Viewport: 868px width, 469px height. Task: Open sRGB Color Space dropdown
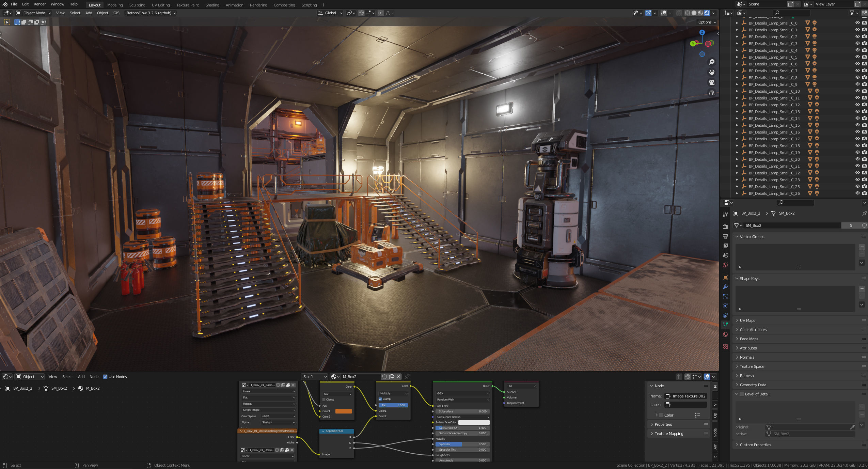pyautogui.click(x=278, y=416)
